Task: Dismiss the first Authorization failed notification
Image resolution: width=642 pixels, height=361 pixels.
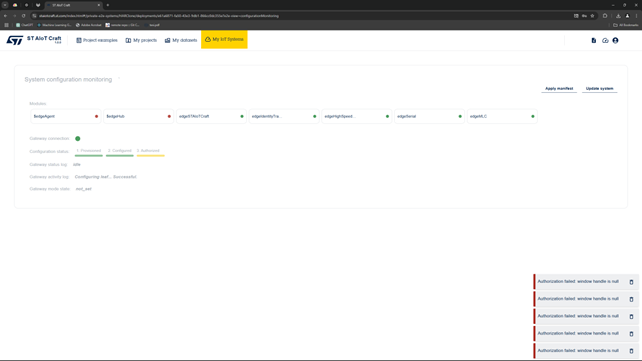Action: point(631,282)
